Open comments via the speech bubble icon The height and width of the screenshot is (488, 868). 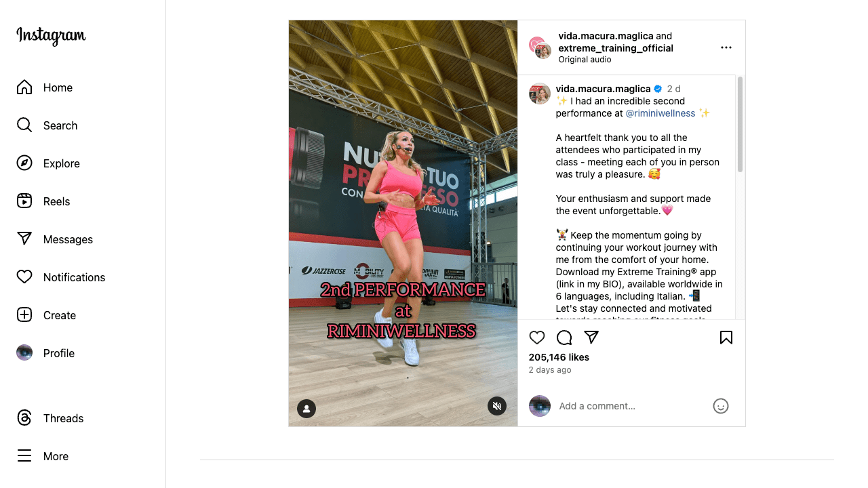[x=564, y=338]
